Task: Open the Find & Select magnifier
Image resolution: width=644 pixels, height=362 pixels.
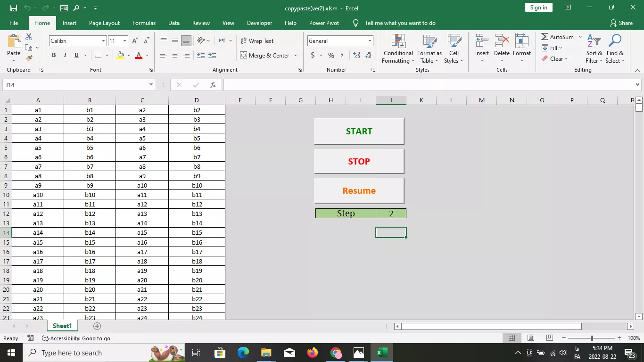Action: [615, 49]
